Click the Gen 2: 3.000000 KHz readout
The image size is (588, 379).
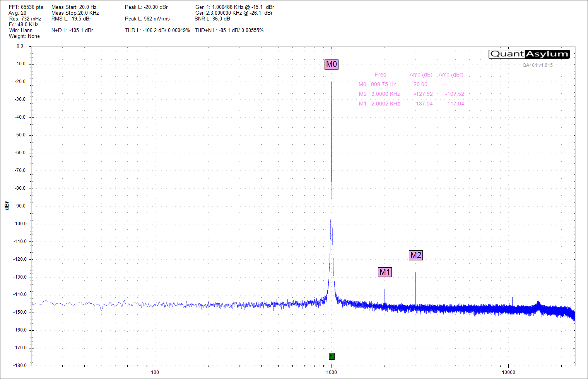pos(234,13)
